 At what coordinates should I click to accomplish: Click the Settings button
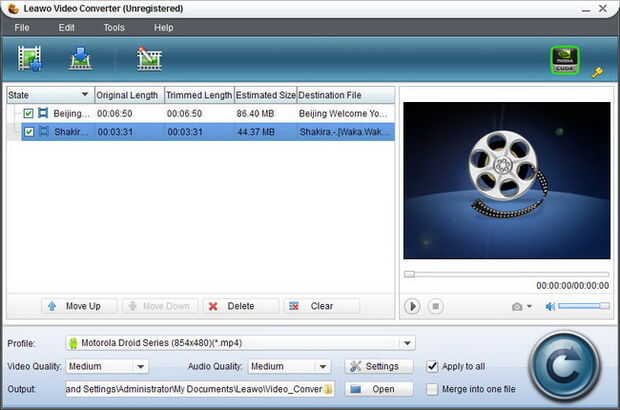click(x=379, y=367)
